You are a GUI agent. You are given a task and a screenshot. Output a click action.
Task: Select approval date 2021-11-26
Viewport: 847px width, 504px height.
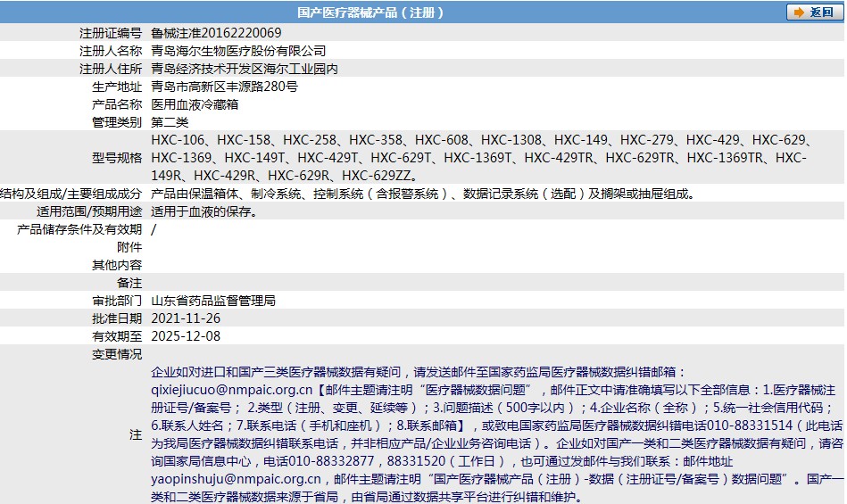[x=186, y=318]
